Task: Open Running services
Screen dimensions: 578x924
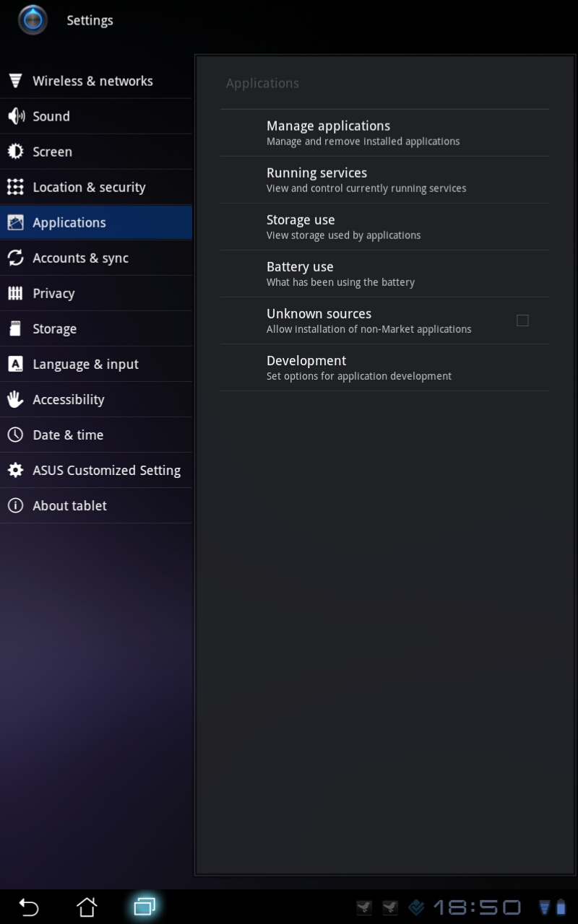Action: coord(384,180)
